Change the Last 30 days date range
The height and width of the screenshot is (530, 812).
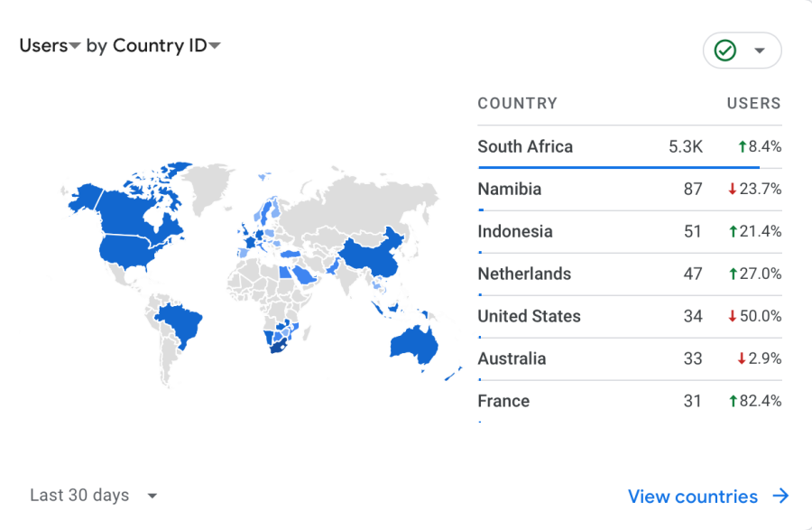click(93, 496)
